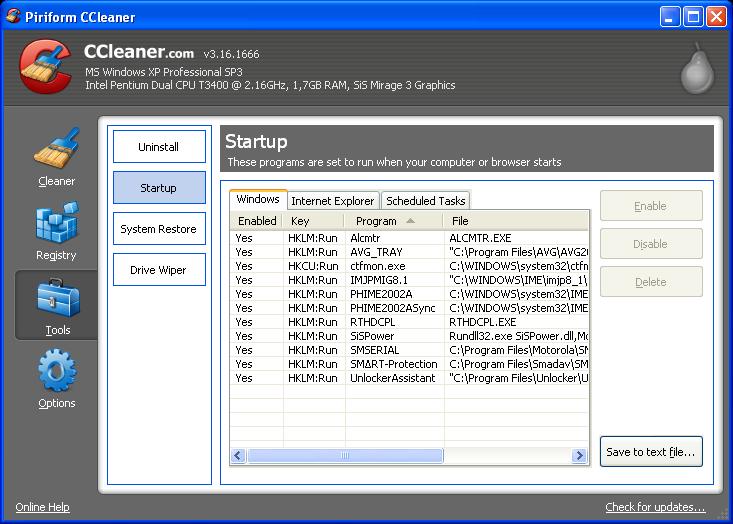Select the RTHDCPL startup entry
The height and width of the screenshot is (524, 733).
coord(409,322)
